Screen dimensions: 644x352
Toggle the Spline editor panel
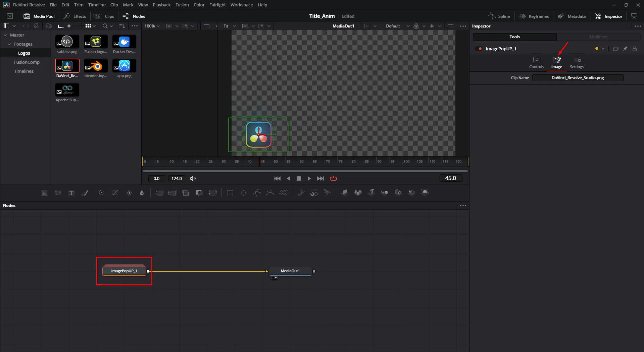click(499, 16)
